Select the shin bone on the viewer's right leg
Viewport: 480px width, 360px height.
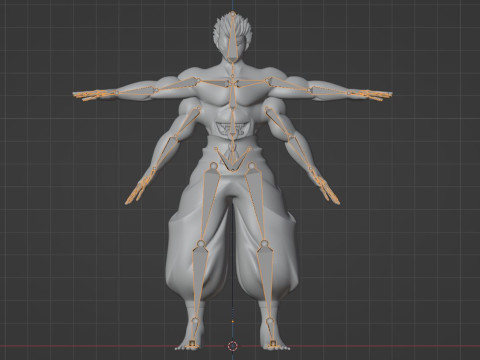[x=266, y=282]
